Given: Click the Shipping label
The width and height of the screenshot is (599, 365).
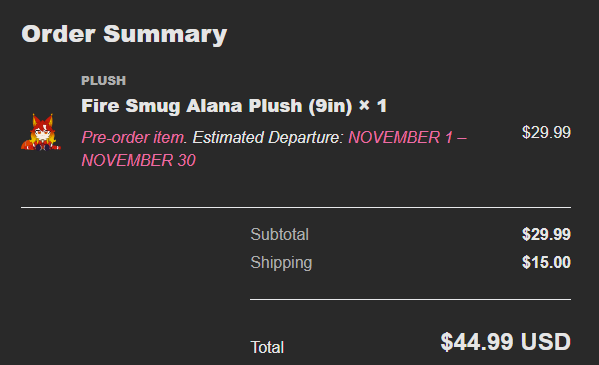Looking at the screenshot, I should click(281, 263).
